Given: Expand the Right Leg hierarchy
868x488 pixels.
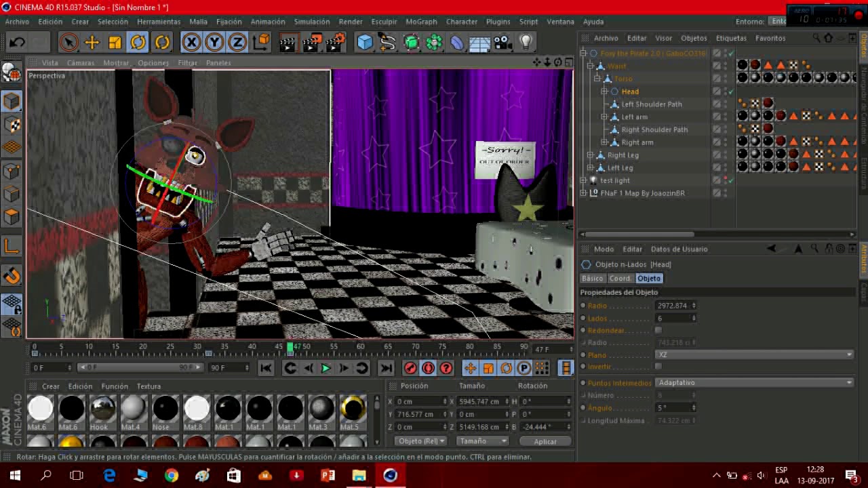Looking at the screenshot, I should pyautogui.click(x=591, y=155).
